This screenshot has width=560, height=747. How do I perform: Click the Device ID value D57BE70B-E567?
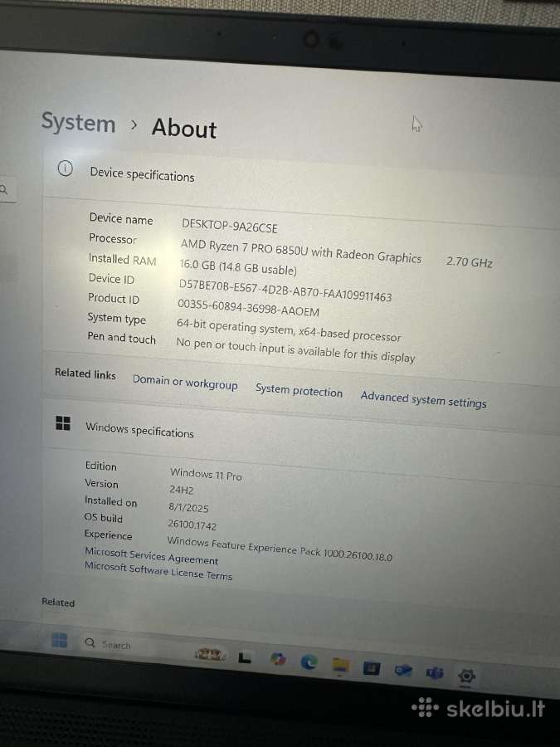(285, 291)
